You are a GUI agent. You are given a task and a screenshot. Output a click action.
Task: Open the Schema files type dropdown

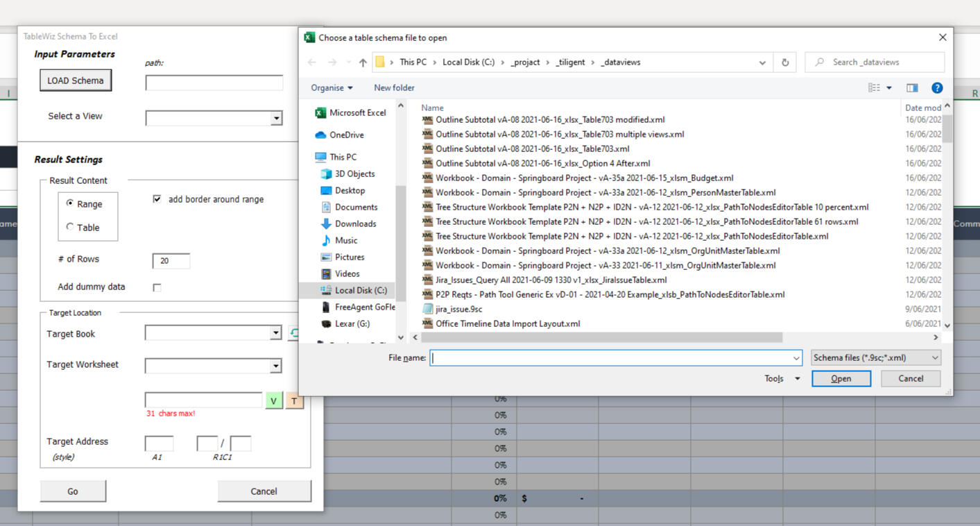tap(876, 358)
